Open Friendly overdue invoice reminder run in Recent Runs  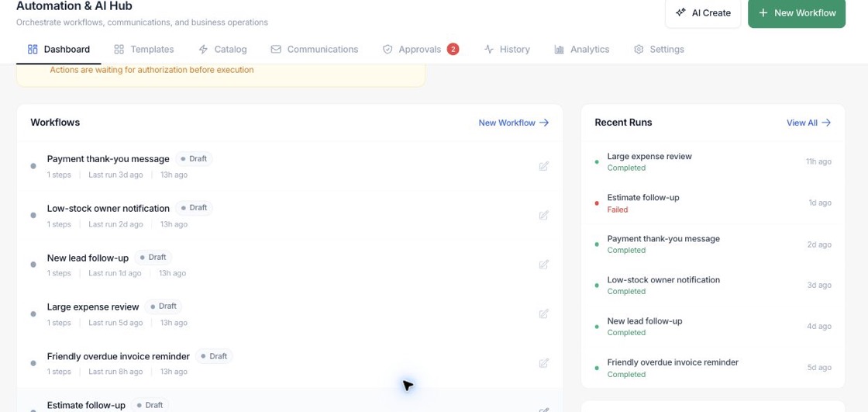coord(712,368)
